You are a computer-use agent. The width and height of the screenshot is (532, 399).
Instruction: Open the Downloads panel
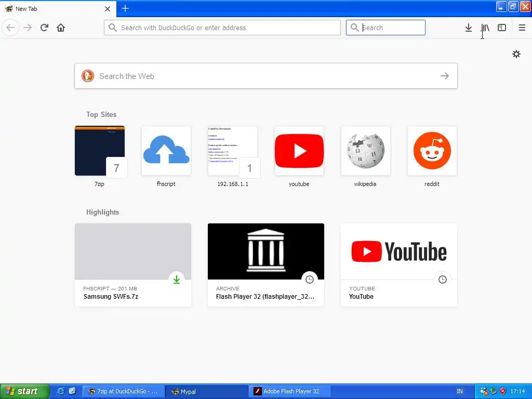click(469, 28)
